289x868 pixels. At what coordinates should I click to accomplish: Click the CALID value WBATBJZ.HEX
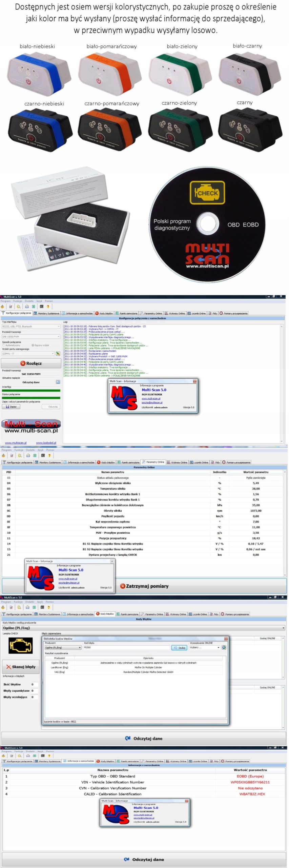point(252,794)
